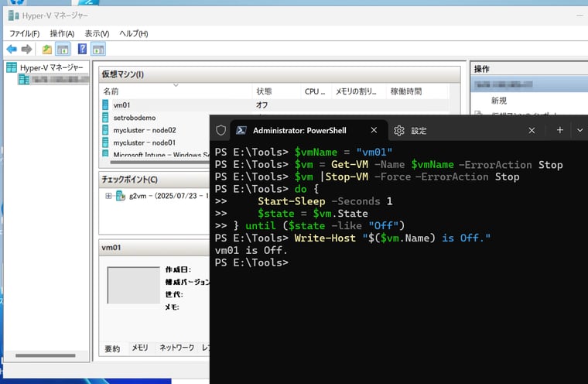The height and width of the screenshot is (384, 588).
Task: Click the mycluster - node01 VM icon
Action: (x=105, y=142)
